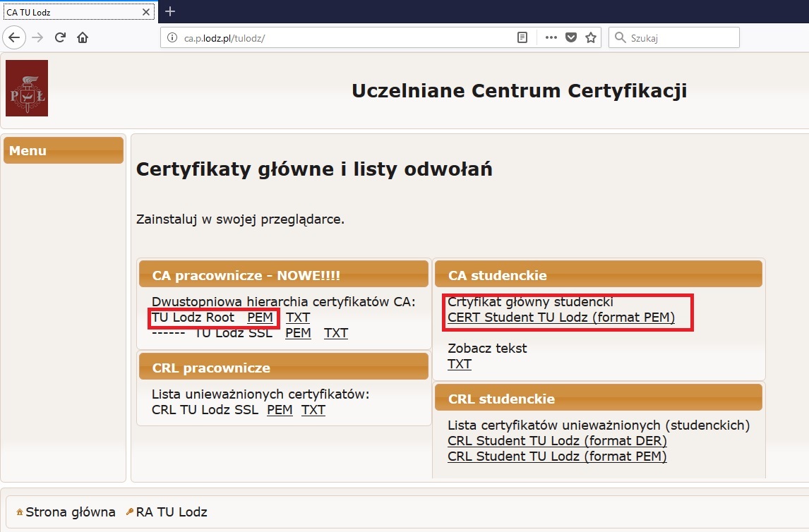Screen dimensions: 809x532
Task: Select the CA TU Lodz browser tab
Action: point(78,12)
